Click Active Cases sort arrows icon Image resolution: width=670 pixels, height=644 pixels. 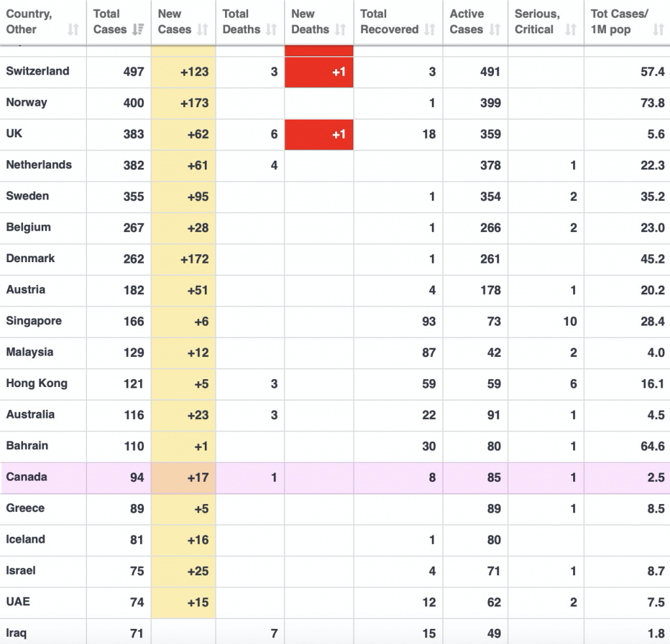495,30
